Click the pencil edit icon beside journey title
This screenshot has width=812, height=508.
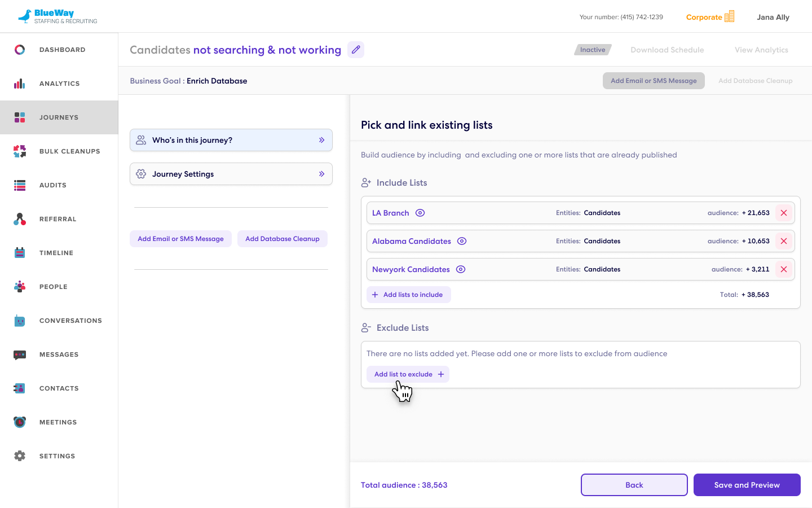pos(356,50)
